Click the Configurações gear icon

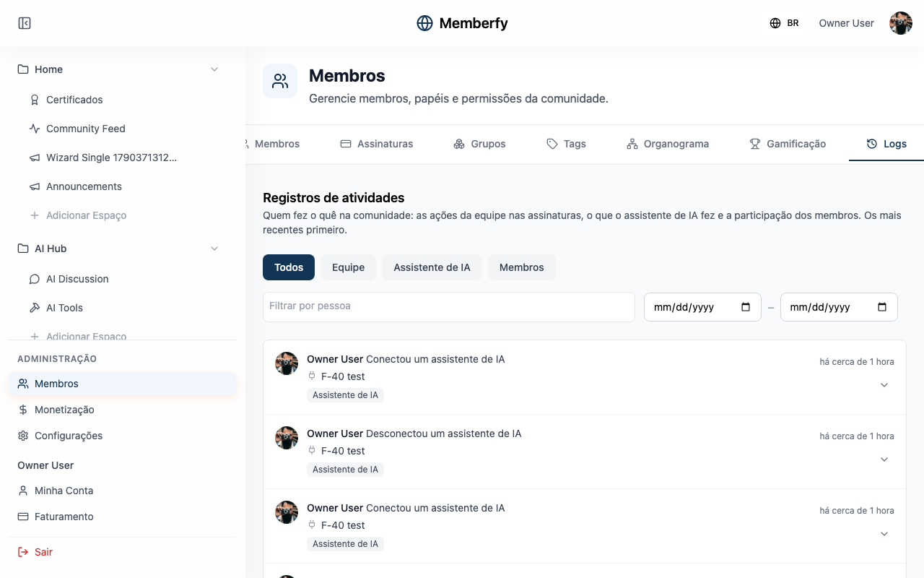coord(23,436)
